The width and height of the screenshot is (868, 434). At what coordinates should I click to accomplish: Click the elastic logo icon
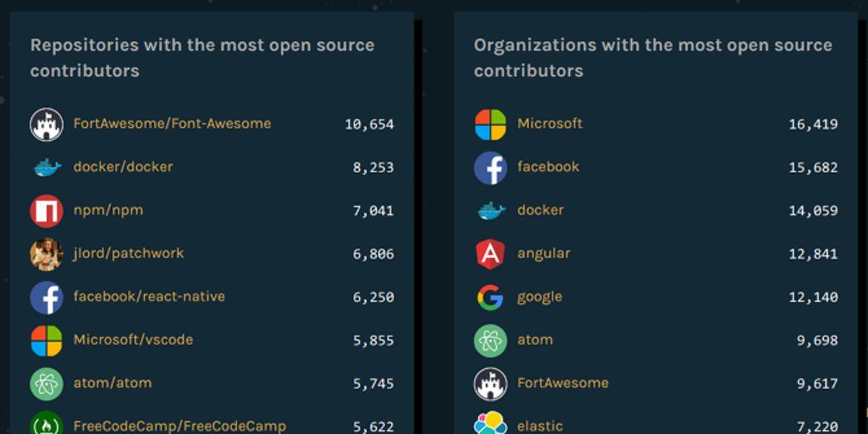pos(490,425)
